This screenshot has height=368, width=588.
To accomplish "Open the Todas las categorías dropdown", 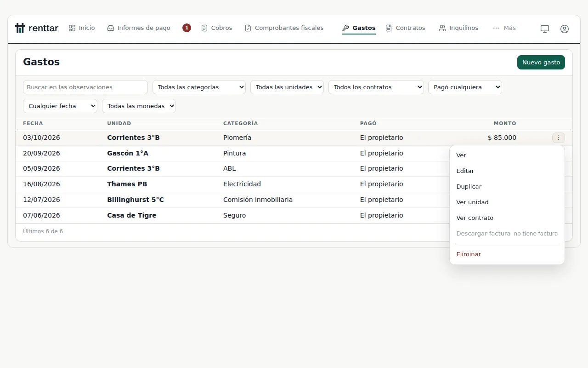I will (x=199, y=87).
